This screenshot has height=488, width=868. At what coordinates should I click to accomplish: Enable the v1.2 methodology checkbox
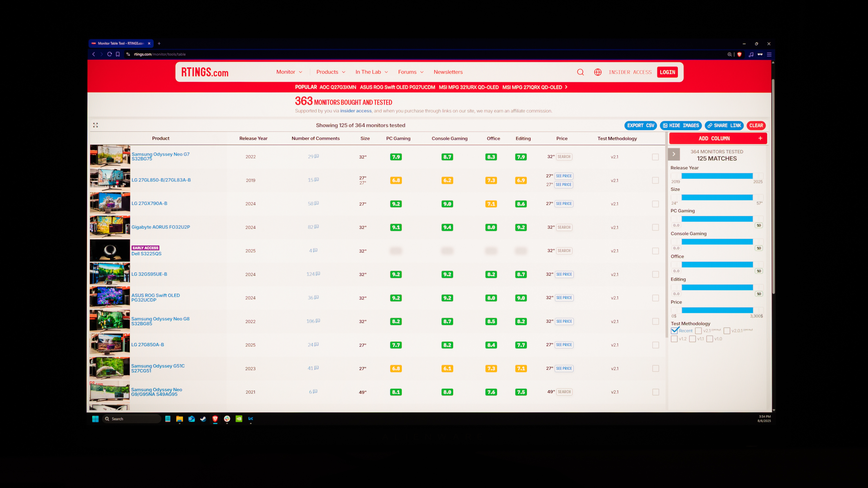(674, 339)
